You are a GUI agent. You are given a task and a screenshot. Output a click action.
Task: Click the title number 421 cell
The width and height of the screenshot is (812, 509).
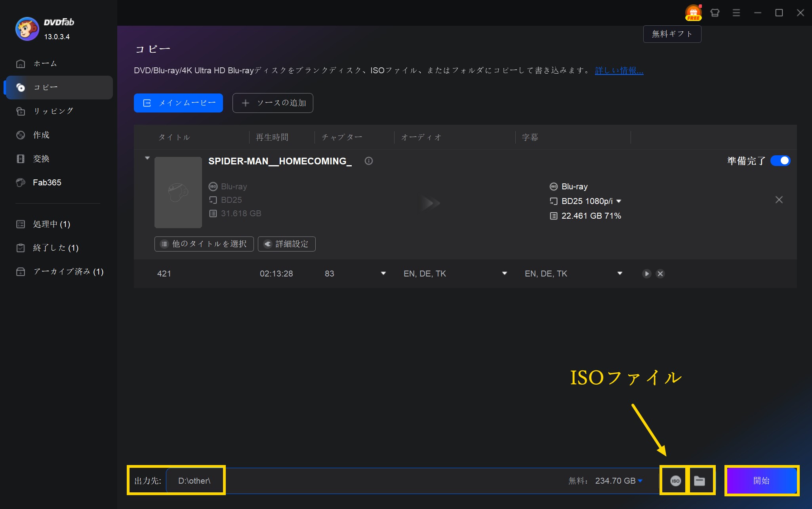pos(164,274)
